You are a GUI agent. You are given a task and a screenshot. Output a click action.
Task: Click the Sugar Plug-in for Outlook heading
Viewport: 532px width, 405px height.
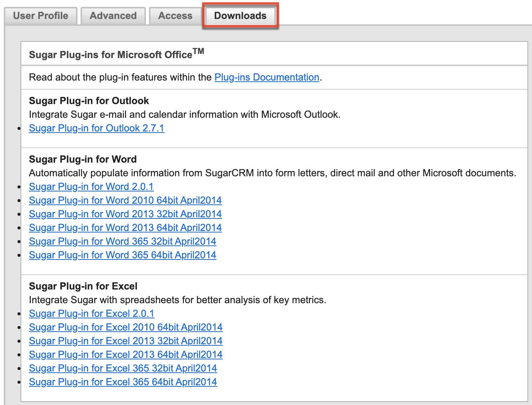[x=89, y=101]
